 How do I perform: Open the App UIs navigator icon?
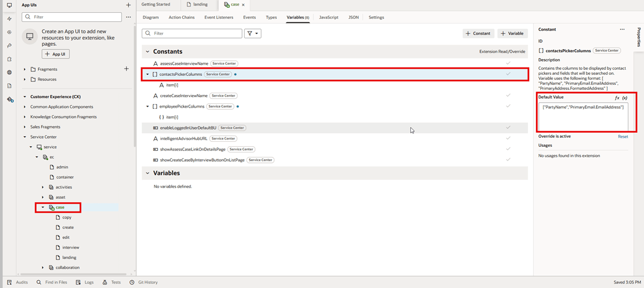tap(9, 6)
